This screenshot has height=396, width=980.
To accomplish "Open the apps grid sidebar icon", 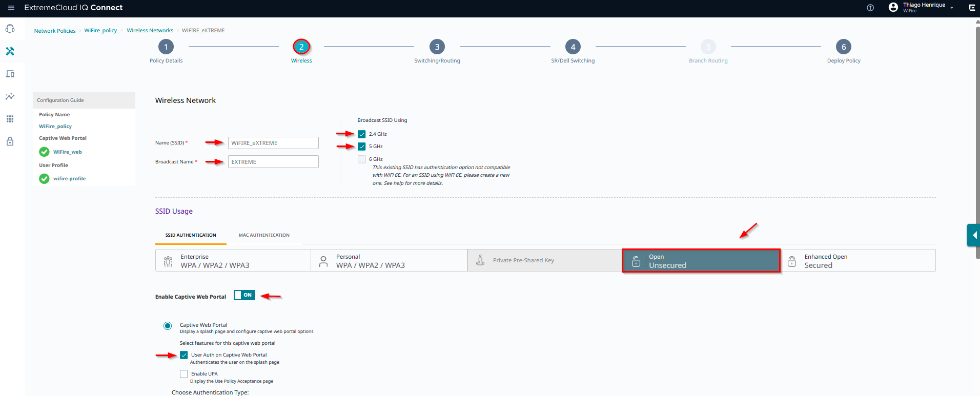I will 10,119.
